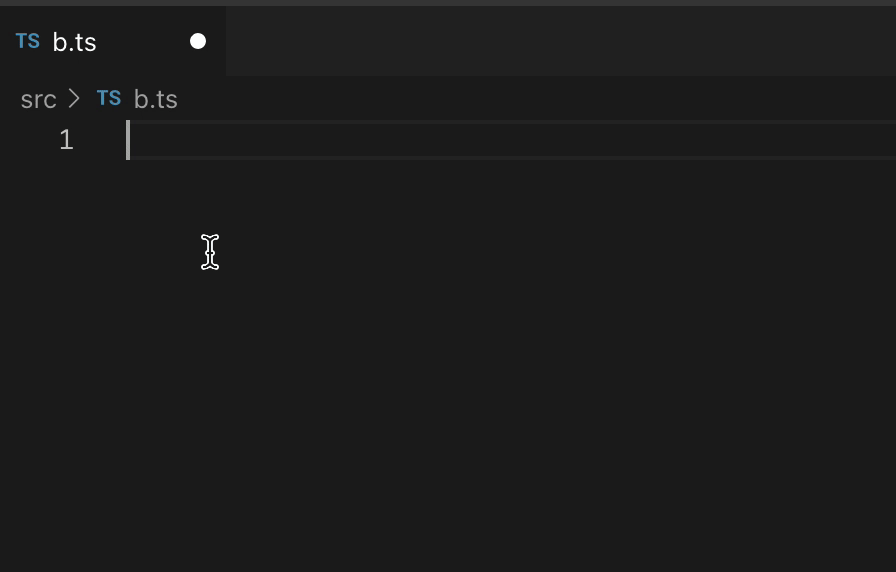Click the TypeScript icon in the b.ts tab
Viewport: 896px width, 572px height.
[x=27, y=41]
